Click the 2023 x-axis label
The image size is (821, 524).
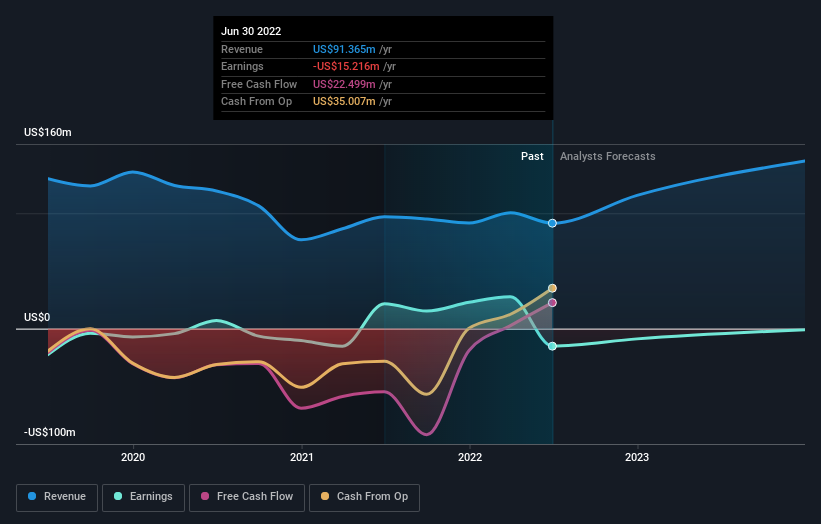coord(637,457)
